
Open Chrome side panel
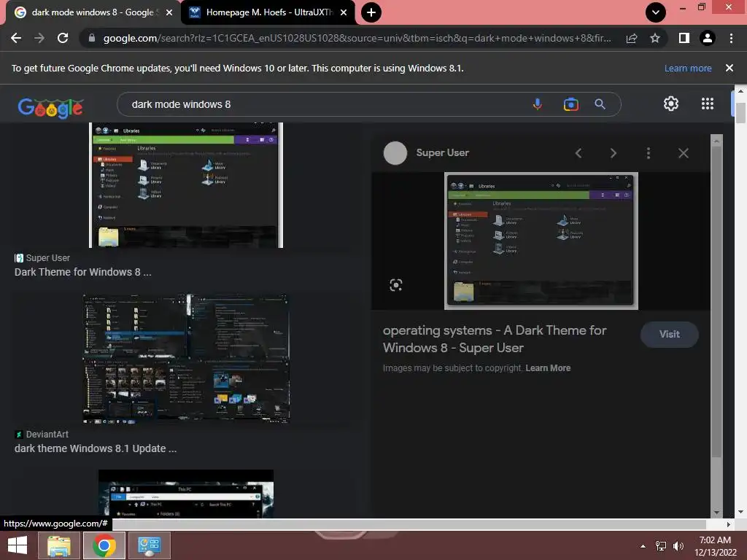[x=684, y=38]
